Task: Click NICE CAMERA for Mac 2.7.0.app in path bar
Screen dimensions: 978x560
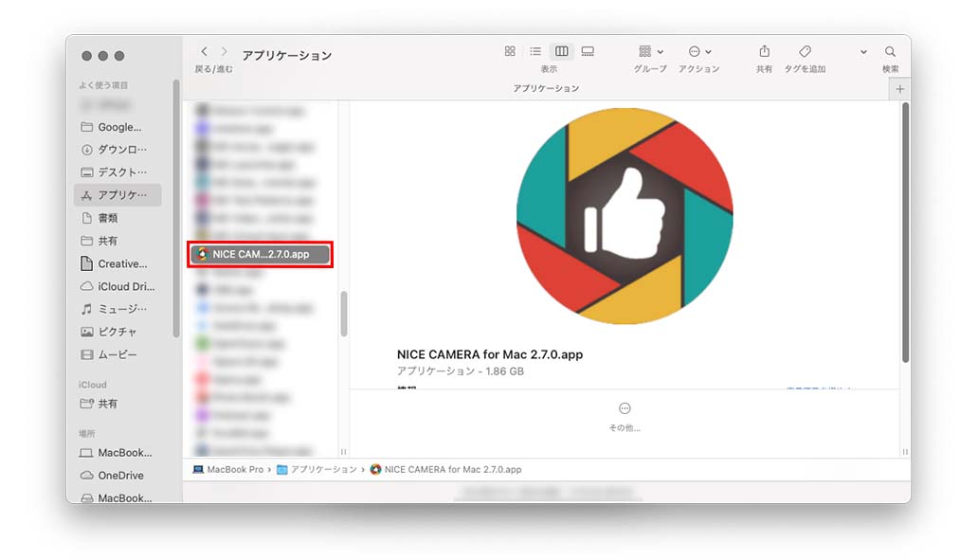Action: [x=446, y=470]
